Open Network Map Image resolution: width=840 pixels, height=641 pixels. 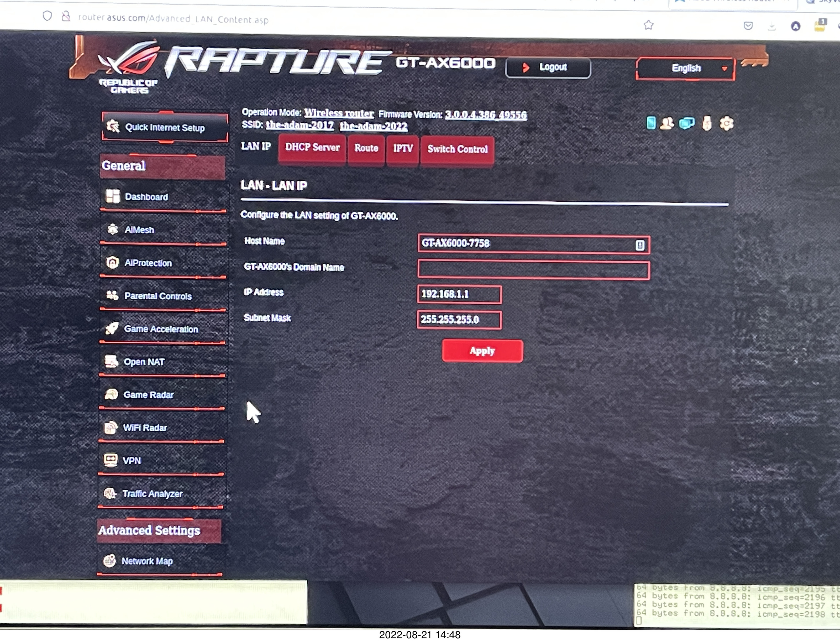coord(160,561)
